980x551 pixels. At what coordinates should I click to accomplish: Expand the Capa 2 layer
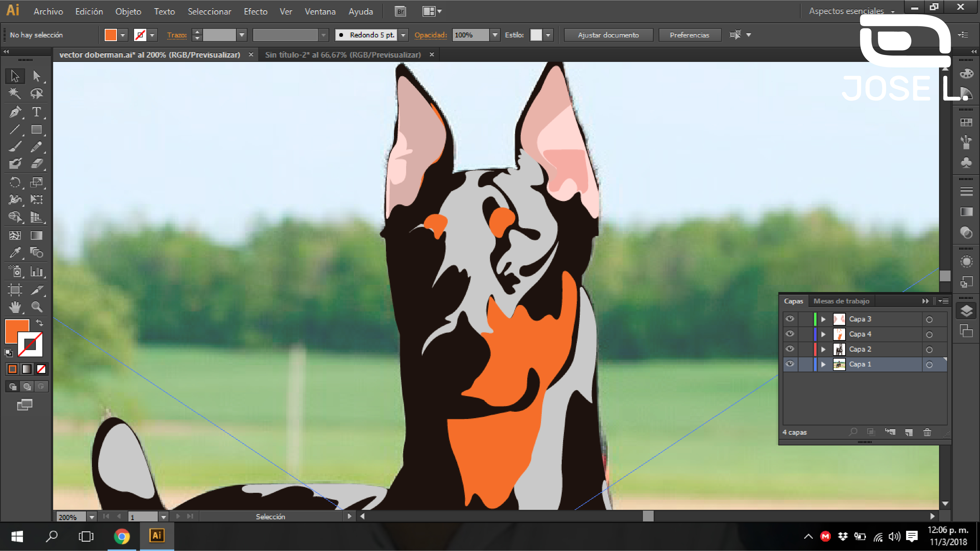tap(823, 349)
